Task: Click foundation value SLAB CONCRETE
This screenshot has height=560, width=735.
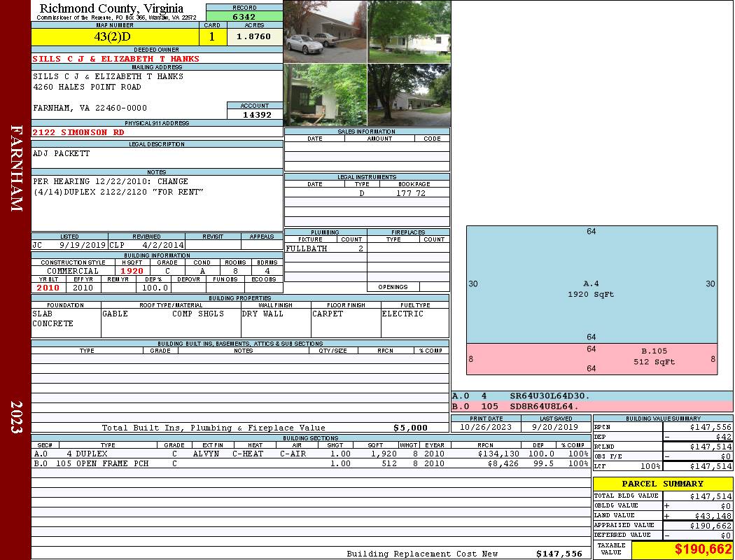Action: (52, 318)
